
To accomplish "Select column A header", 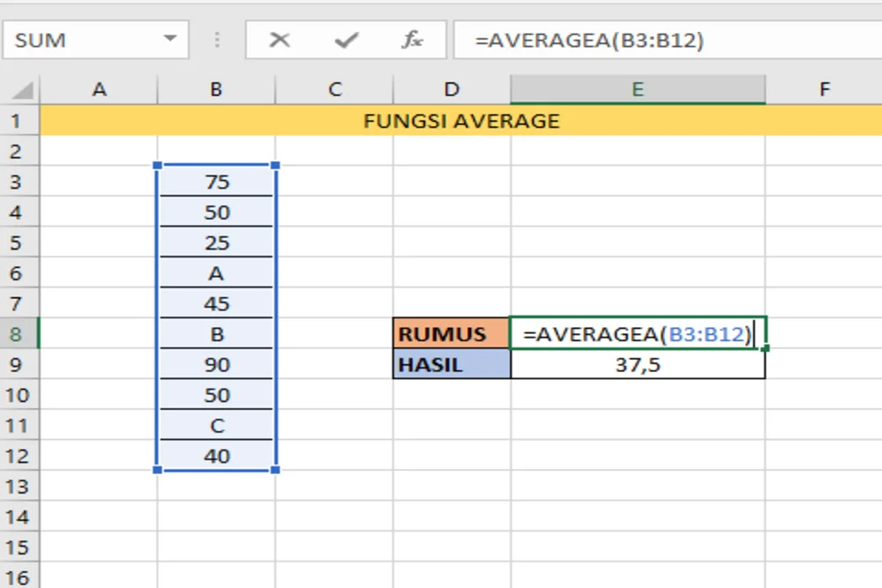I will (99, 89).
